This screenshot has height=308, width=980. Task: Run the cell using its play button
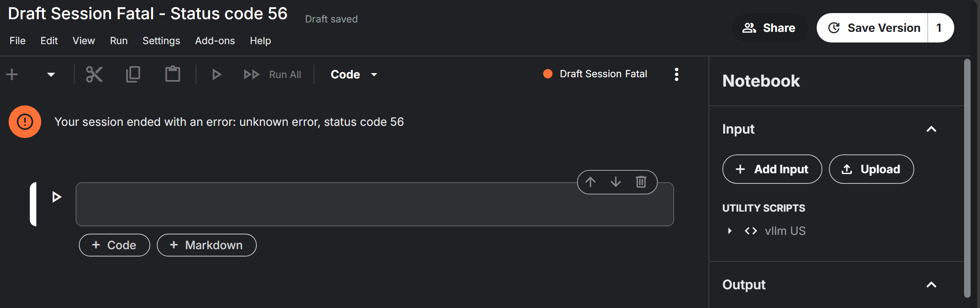tap(57, 197)
